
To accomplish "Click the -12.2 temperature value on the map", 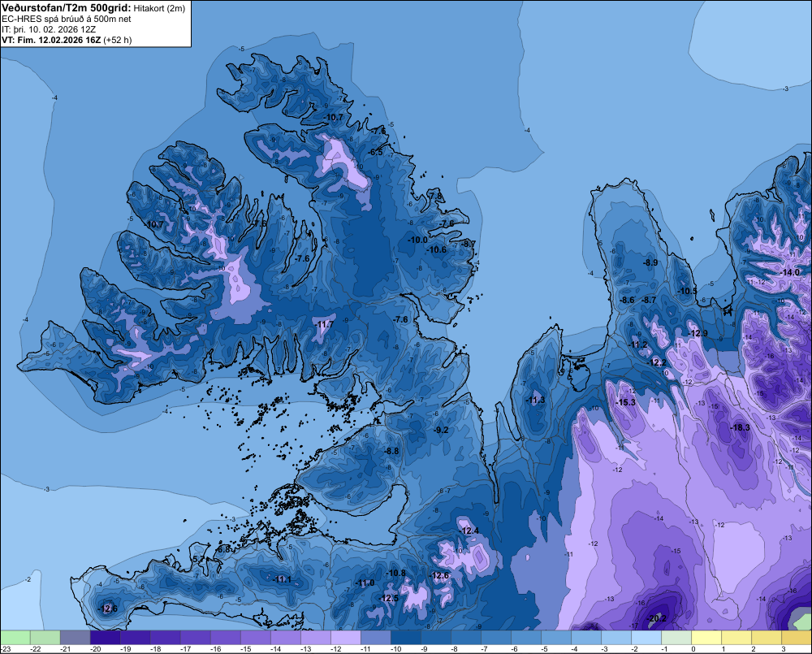I will (657, 362).
